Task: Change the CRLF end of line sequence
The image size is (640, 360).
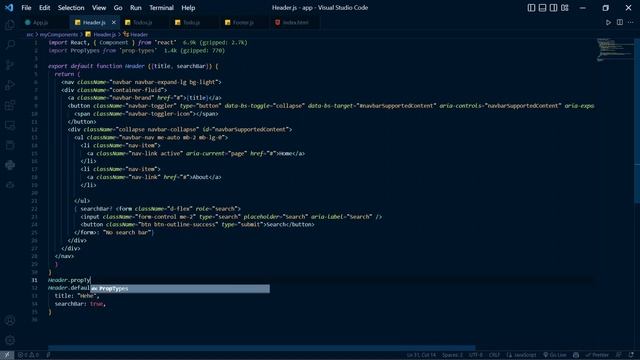Action: [494, 355]
